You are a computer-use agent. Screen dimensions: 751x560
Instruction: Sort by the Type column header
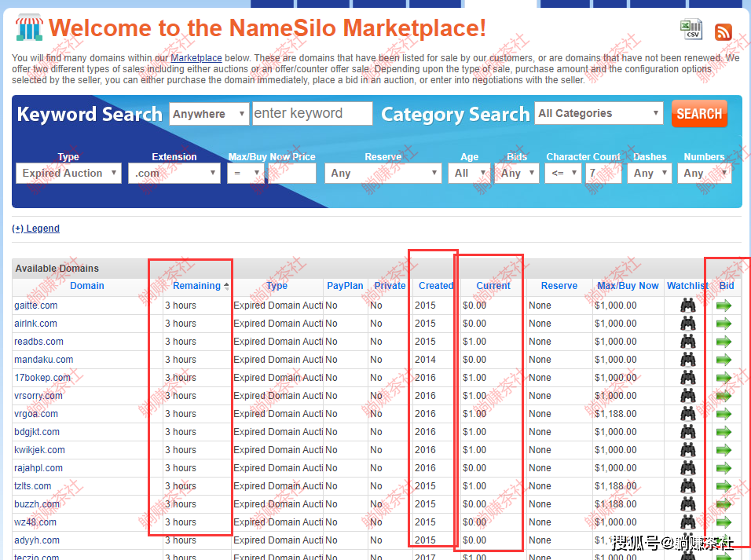277,286
